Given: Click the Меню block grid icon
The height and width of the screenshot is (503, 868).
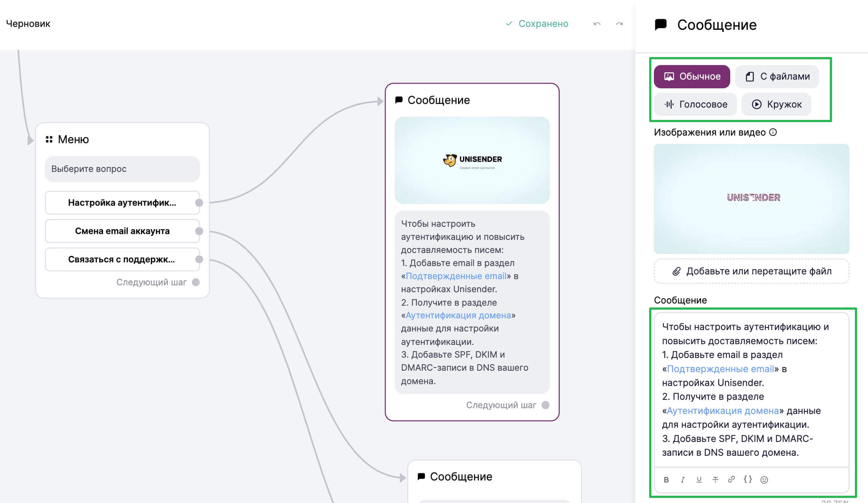Looking at the screenshot, I should [49, 139].
